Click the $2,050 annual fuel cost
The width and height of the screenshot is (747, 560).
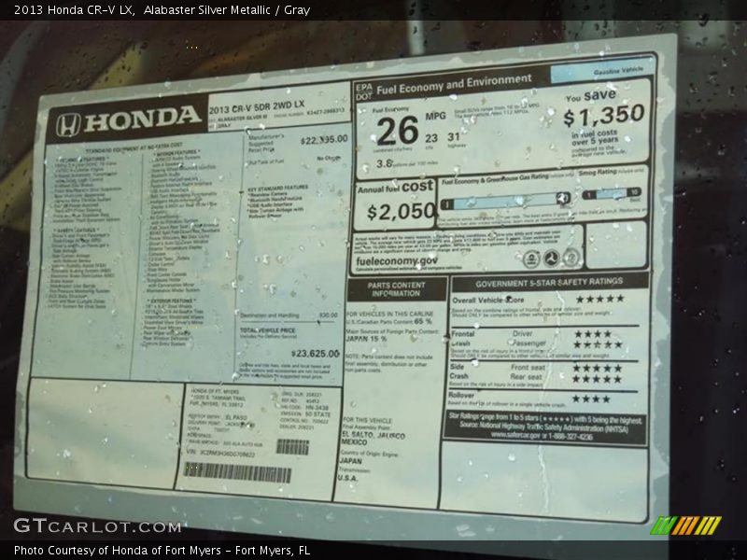402,212
